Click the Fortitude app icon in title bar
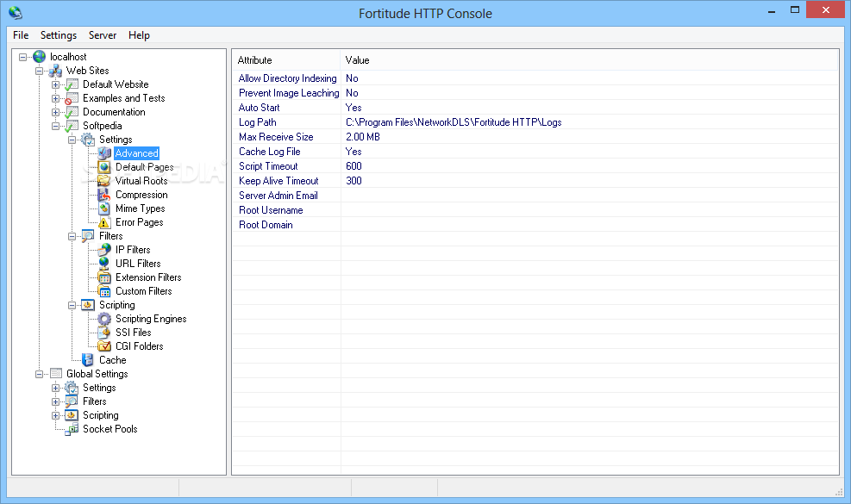 coord(16,12)
